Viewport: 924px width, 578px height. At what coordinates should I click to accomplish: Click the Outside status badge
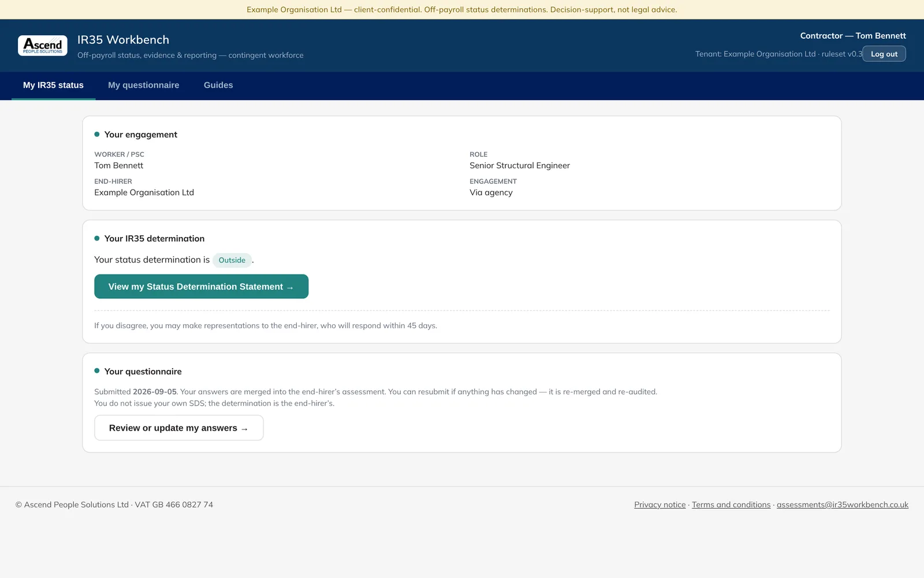click(x=232, y=260)
